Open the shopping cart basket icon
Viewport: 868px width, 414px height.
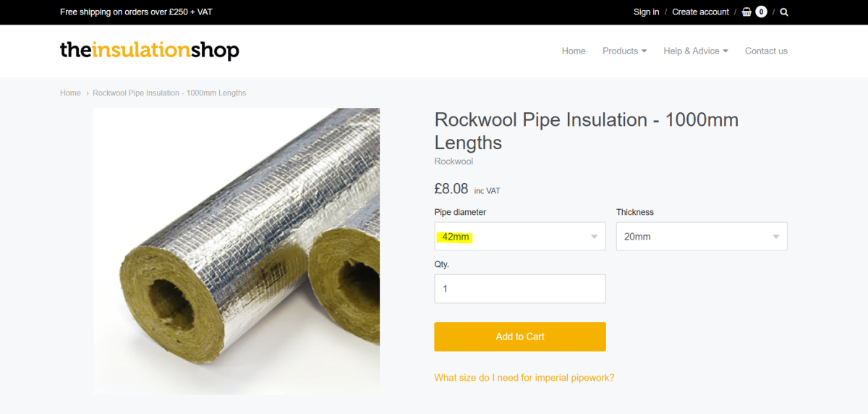(x=746, y=12)
